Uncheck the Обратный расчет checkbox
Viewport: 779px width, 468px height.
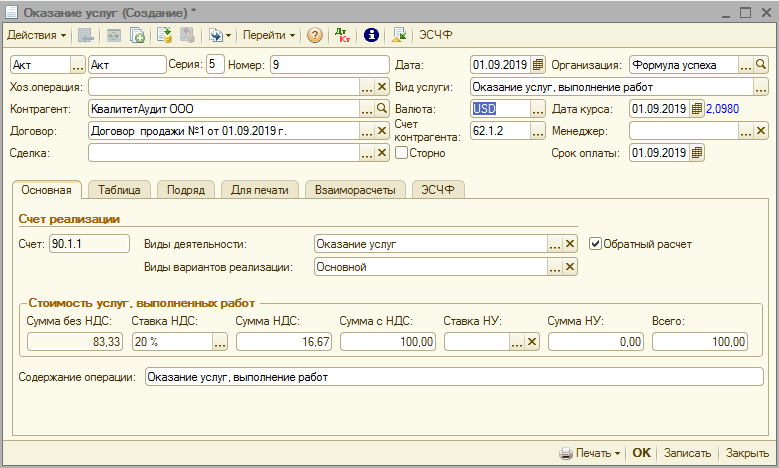[x=596, y=243]
